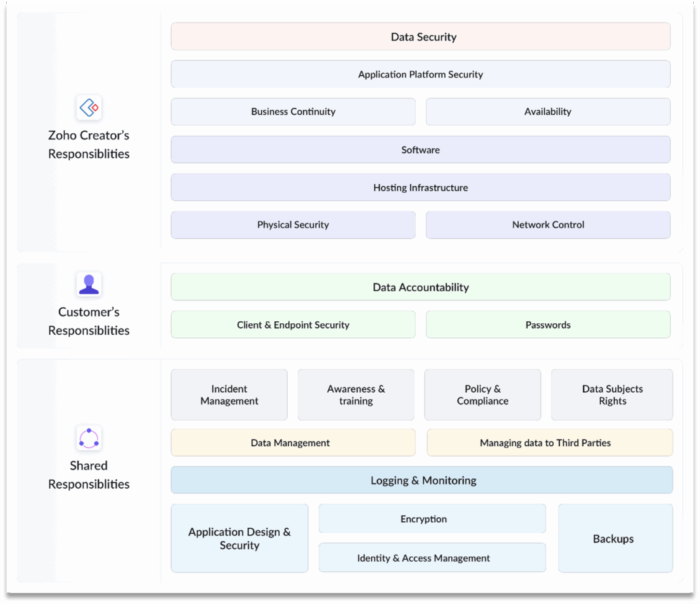700x604 pixels.
Task: Select the Data Security block
Action: tap(420, 37)
